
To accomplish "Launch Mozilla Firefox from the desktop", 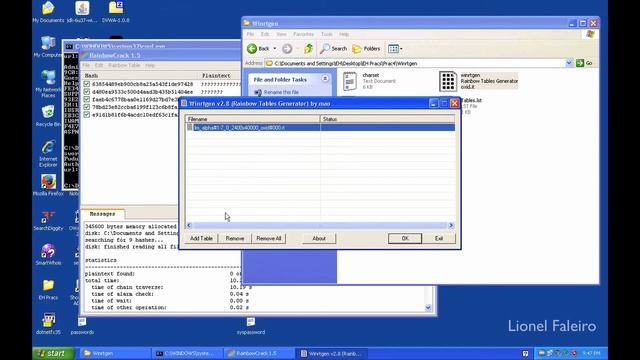I will [48, 185].
